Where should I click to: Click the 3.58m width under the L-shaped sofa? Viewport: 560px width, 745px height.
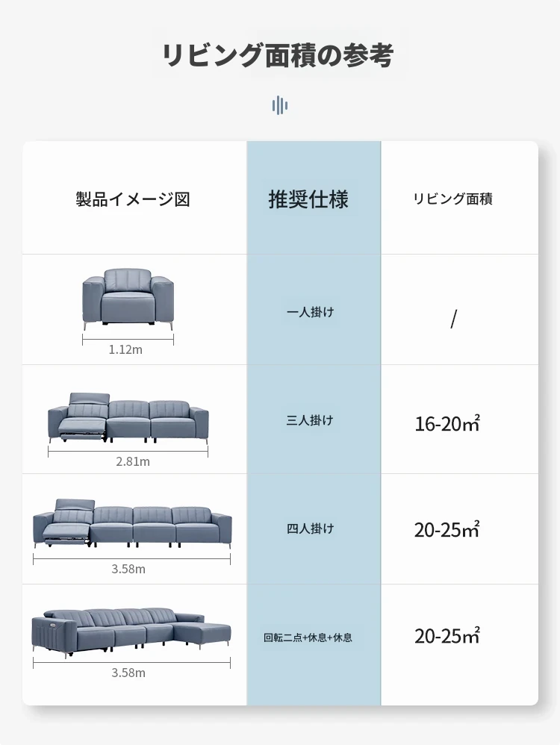tap(128, 673)
